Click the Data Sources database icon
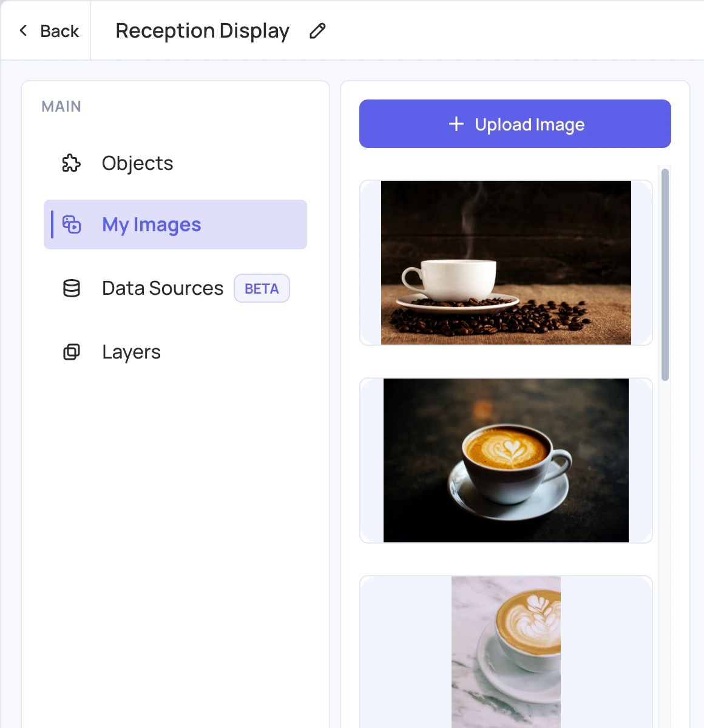Viewport: 704px width, 728px height. click(x=72, y=288)
